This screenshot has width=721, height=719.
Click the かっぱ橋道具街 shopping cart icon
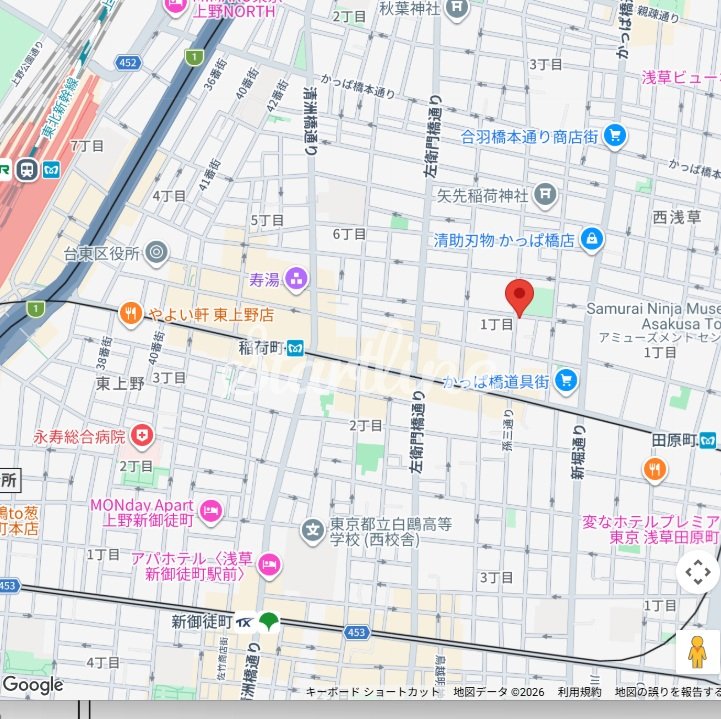566,381
